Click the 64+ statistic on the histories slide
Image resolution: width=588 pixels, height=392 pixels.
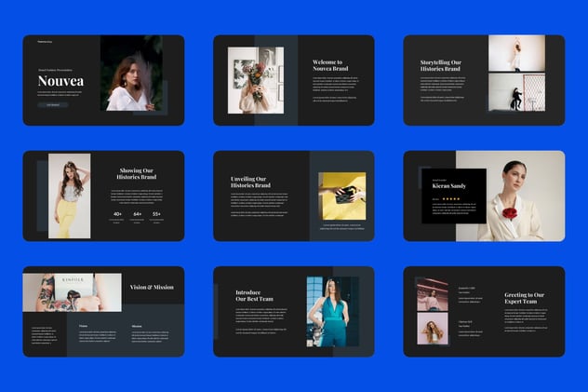[x=138, y=214]
